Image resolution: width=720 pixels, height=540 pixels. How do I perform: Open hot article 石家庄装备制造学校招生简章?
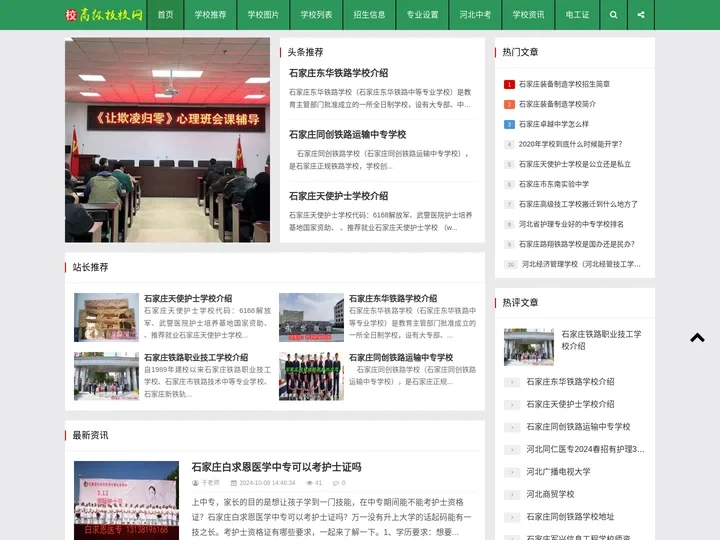click(564, 84)
